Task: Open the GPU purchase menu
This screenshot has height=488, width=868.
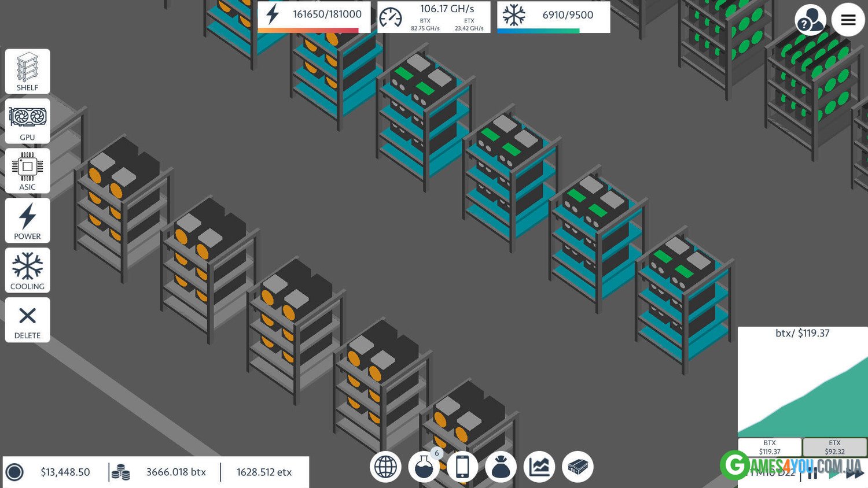Action: click(x=27, y=121)
